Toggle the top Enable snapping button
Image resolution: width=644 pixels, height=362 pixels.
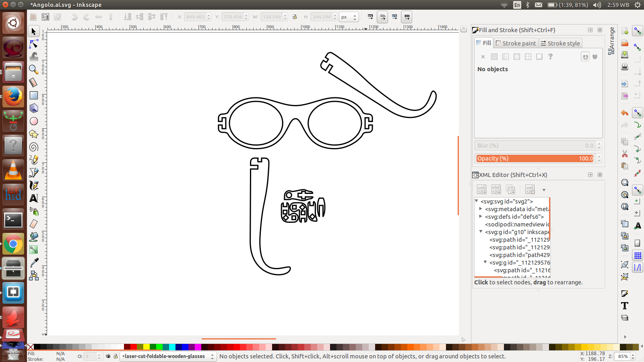(x=638, y=31)
